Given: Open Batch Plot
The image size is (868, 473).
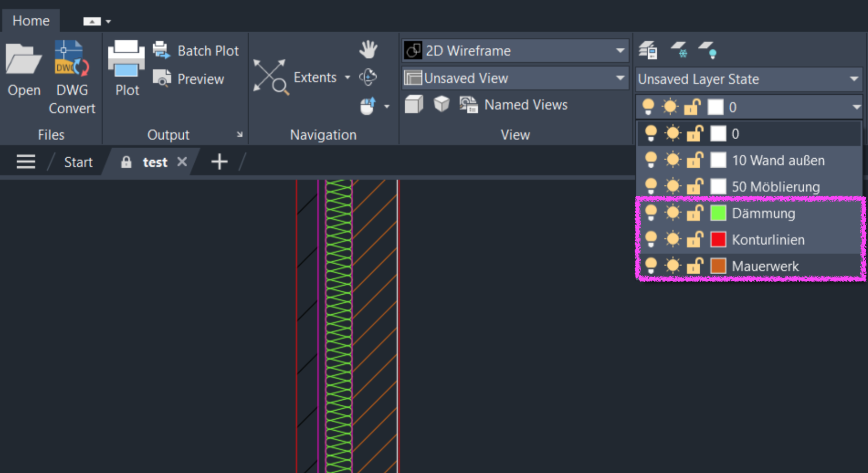Looking at the screenshot, I should [196, 50].
